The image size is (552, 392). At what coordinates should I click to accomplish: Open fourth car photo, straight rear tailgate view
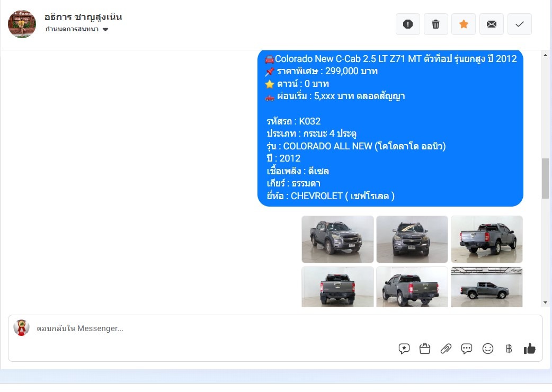pos(337,287)
